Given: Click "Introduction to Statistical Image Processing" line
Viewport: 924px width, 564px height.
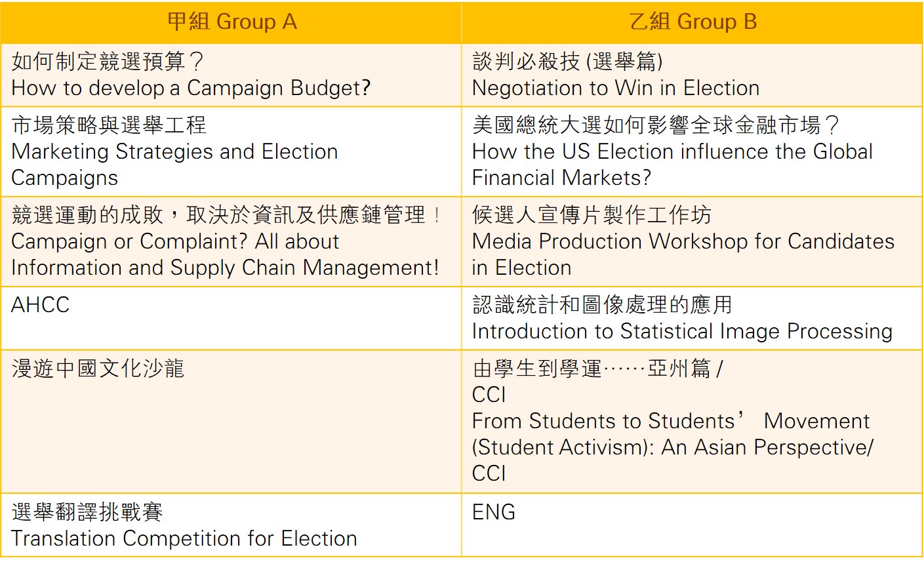Looking at the screenshot, I should point(682,331).
